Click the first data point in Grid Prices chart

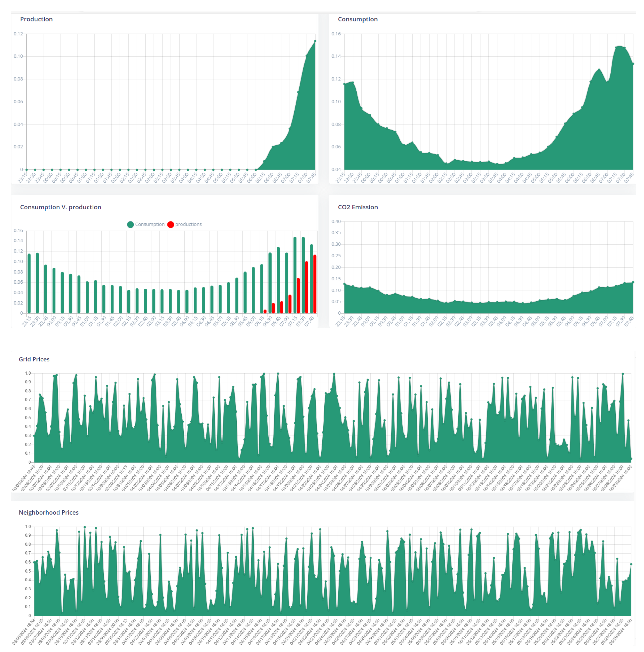click(34, 436)
